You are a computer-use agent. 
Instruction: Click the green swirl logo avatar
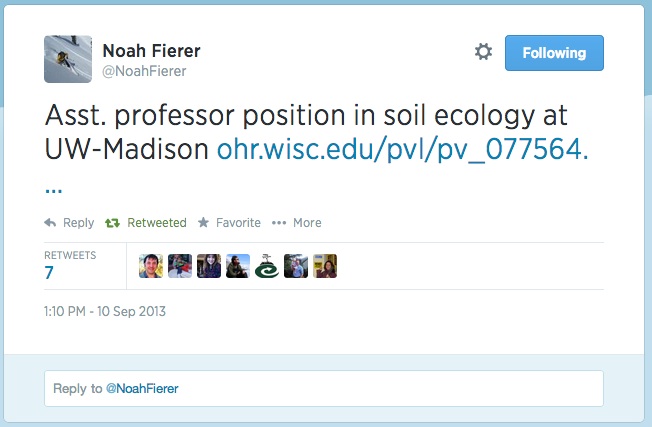(x=267, y=266)
